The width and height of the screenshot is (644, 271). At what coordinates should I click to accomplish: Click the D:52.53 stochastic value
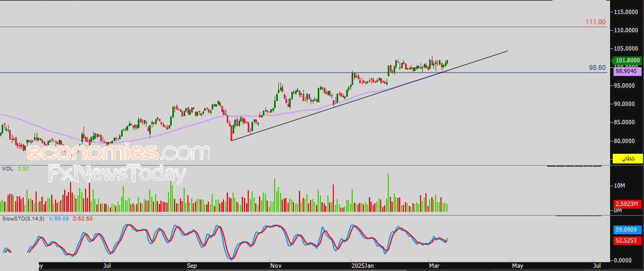click(x=82, y=219)
